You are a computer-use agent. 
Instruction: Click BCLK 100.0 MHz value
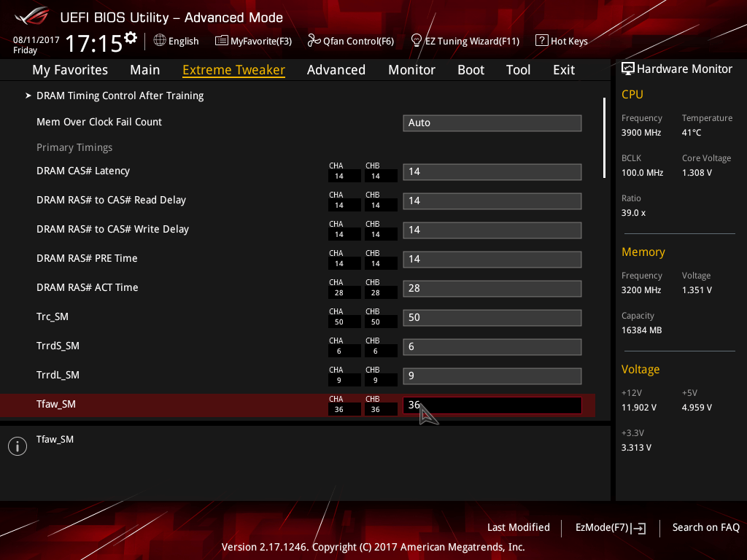[642, 172]
